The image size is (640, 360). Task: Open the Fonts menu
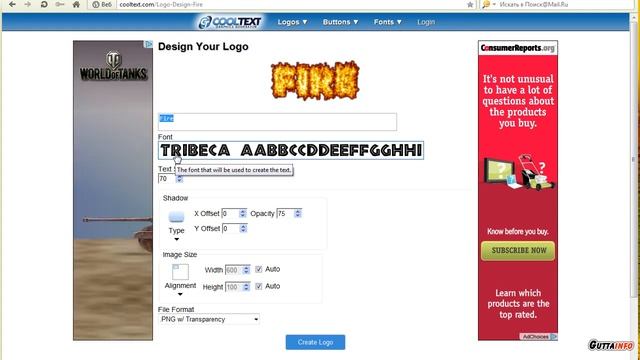(x=387, y=22)
